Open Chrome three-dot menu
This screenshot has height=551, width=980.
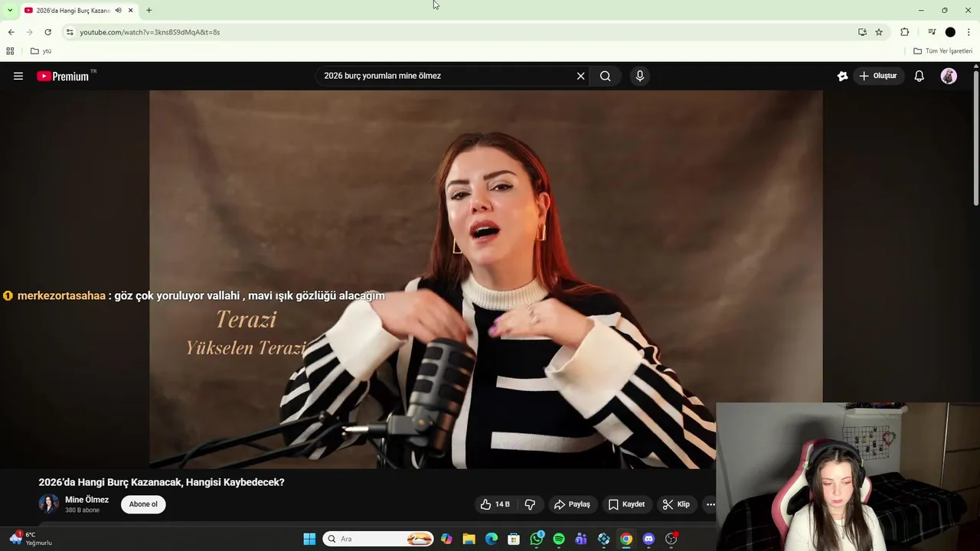click(969, 32)
